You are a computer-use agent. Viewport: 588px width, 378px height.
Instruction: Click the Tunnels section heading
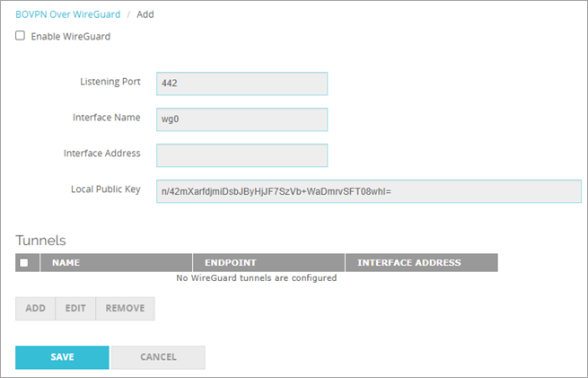(40, 241)
